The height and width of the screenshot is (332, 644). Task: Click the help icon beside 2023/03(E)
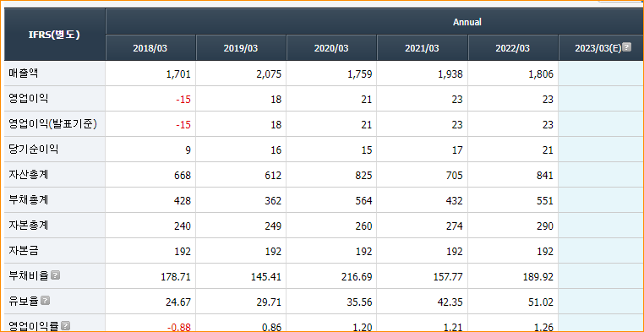(626, 47)
